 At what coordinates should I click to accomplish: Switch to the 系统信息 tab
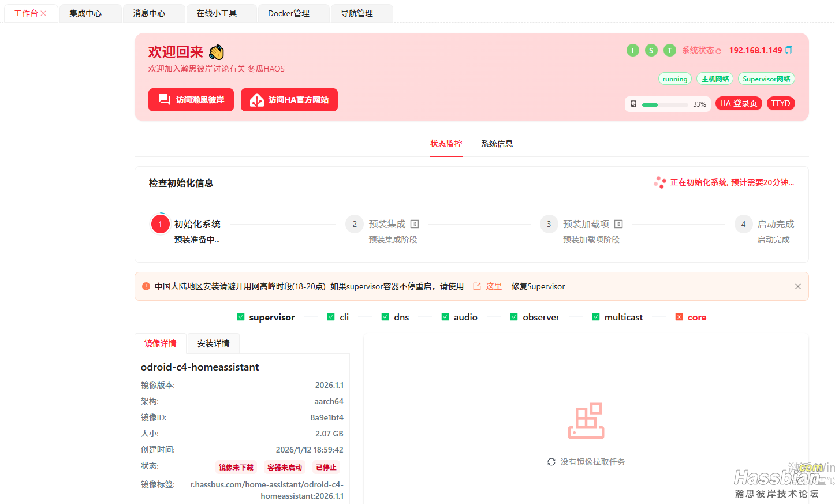click(x=497, y=143)
